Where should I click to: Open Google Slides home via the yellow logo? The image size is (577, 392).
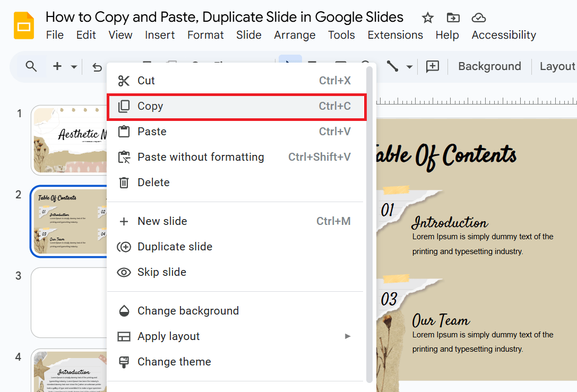(x=23, y=25)
